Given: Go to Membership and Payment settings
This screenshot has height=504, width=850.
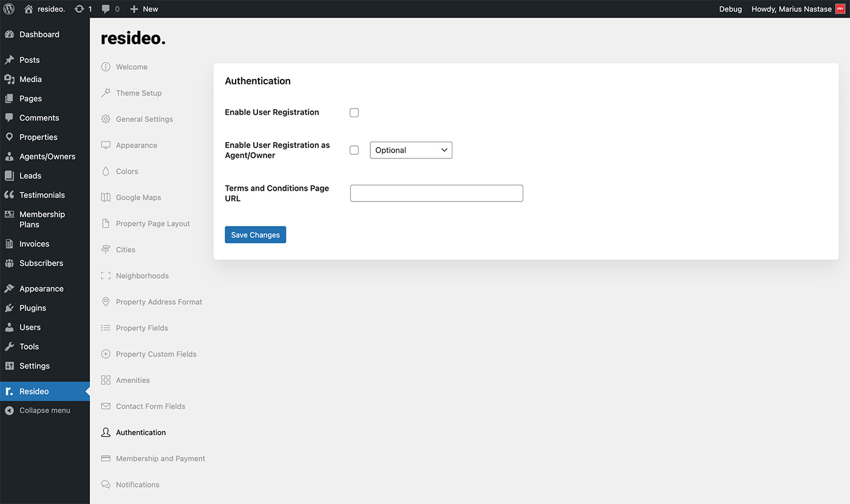Looking at the screenshot, I should (x=160, y=458).
